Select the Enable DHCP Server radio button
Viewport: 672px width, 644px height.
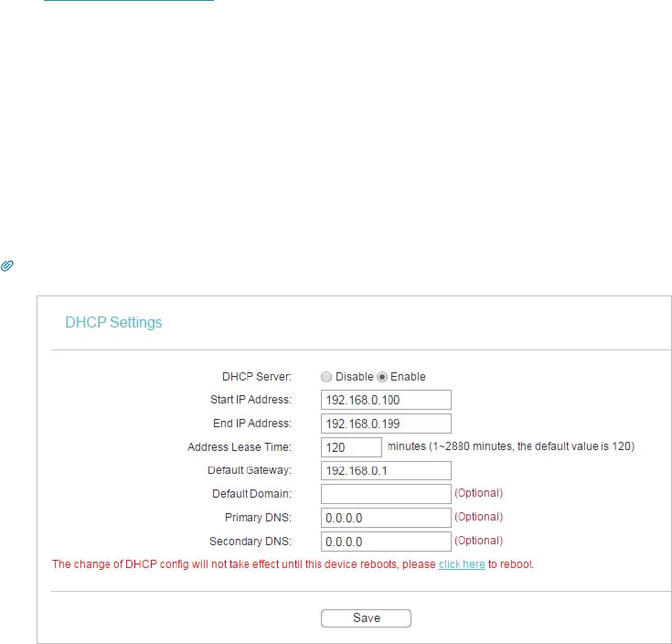pos(382,377)
